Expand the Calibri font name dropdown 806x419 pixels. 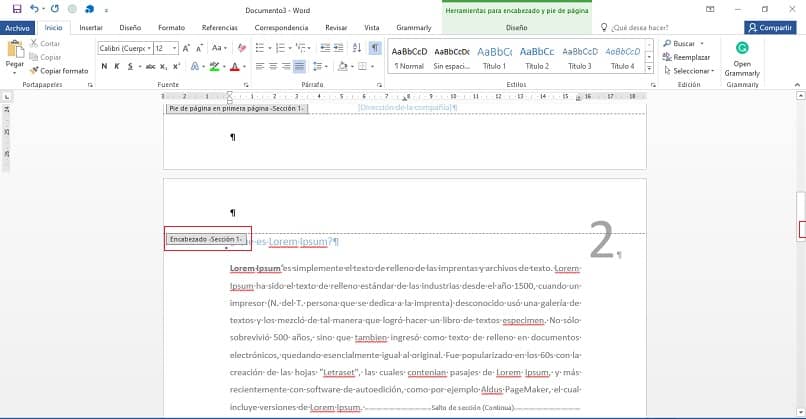[x=147, y=48]
